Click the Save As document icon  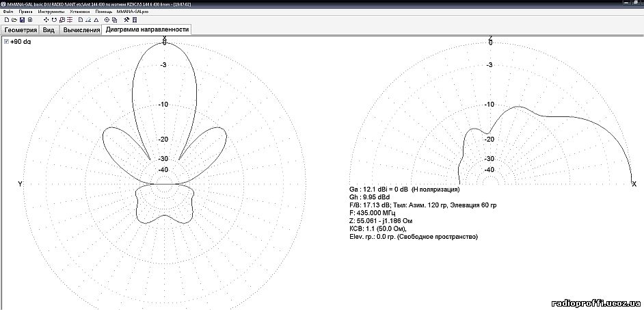[x=30, y=20]
